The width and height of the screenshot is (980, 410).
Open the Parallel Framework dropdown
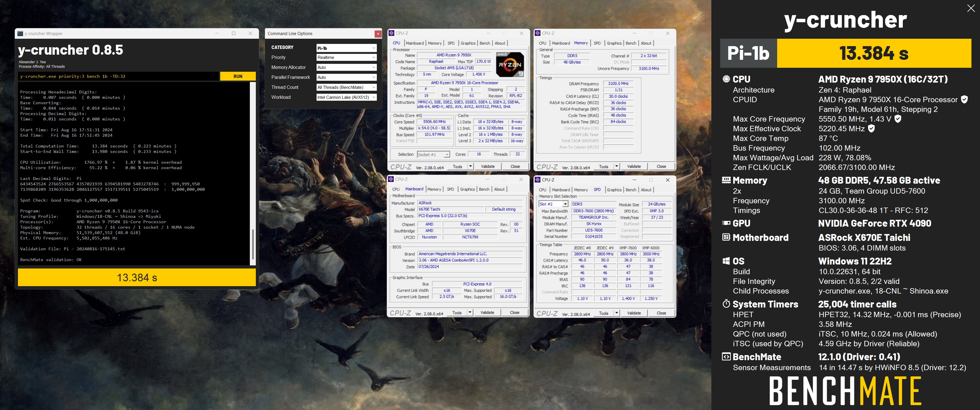click(x=346, y=77)
